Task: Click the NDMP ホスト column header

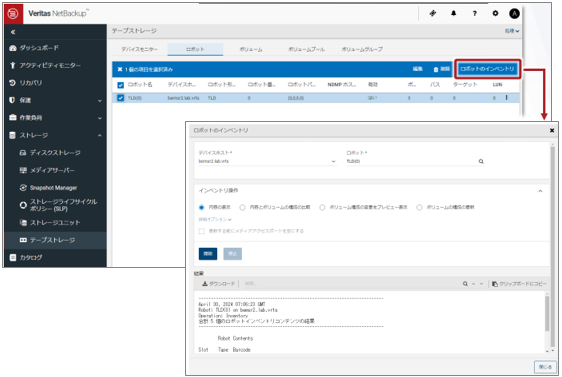Action: [x=342, y=85]
